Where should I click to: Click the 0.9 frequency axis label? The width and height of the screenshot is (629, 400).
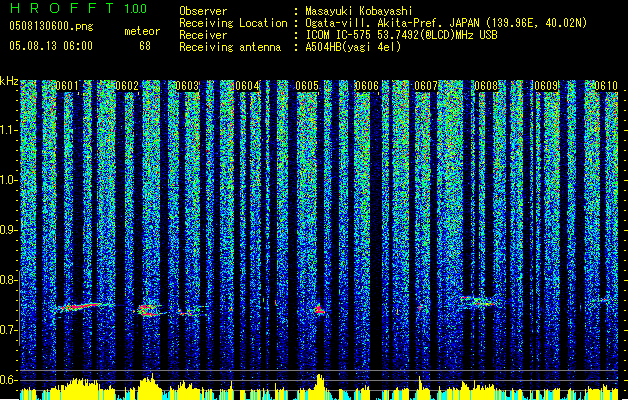pos(9,230)
